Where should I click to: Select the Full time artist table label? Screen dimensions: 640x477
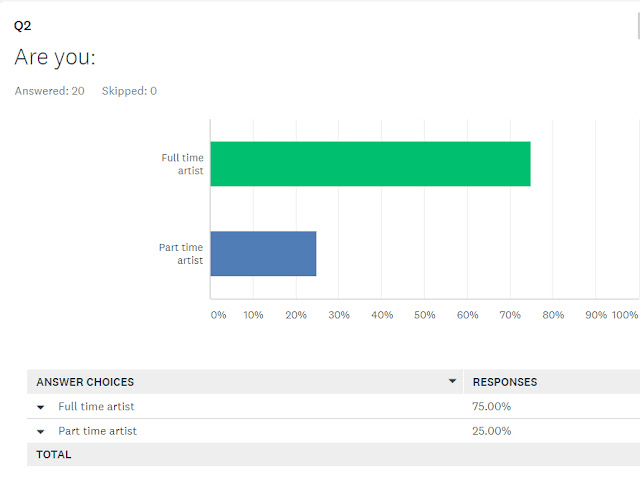[x=96, y=406]
